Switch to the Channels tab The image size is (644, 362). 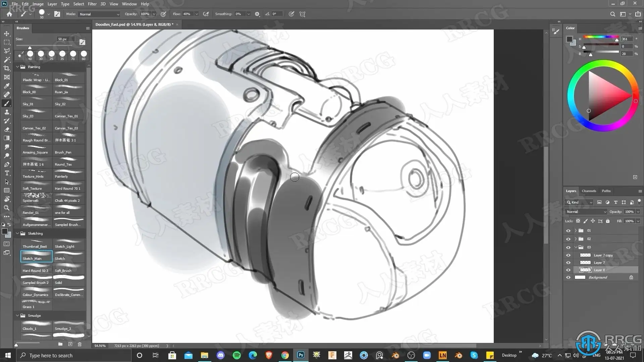click(x=589, y=191)
